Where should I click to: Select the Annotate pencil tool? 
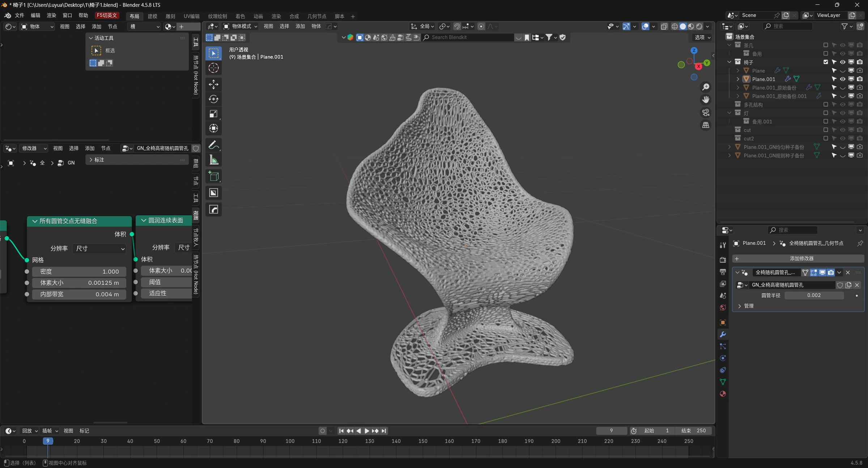click(213, 145)
